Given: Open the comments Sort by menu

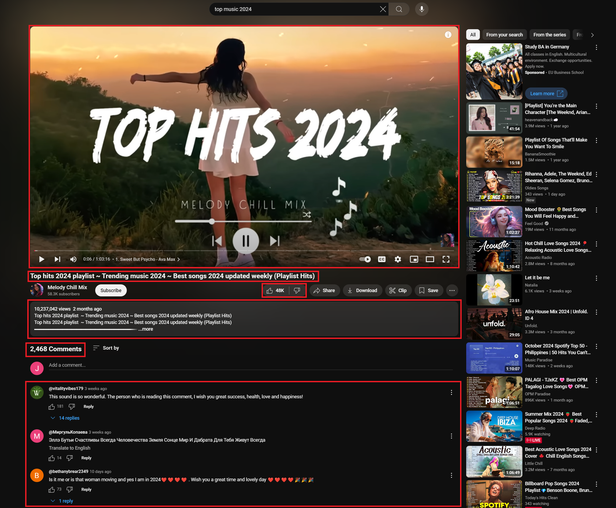Looking at the screenshot, I should click(x=106, y=348).
